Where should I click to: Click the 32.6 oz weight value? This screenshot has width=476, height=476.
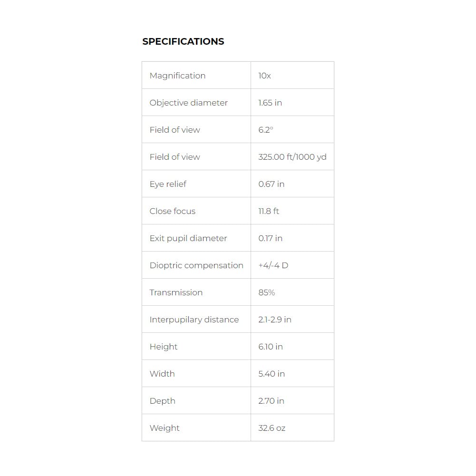[272, 428]
